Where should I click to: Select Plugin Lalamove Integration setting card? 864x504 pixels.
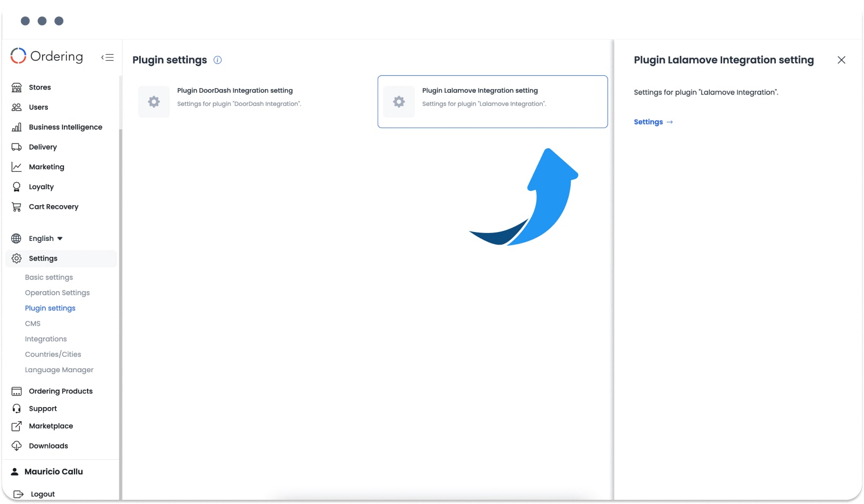point(493,102)
